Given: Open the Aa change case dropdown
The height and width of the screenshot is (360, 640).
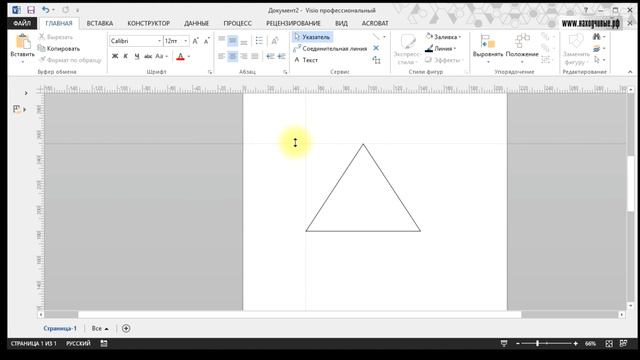Looking at the screenshot, I should click(x=161, y=56).
